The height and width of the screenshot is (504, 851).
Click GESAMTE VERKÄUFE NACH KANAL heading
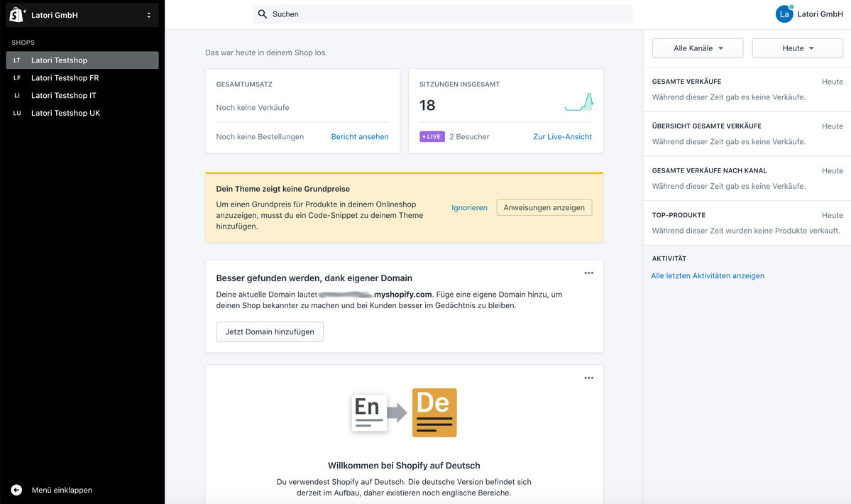[709, 170]
